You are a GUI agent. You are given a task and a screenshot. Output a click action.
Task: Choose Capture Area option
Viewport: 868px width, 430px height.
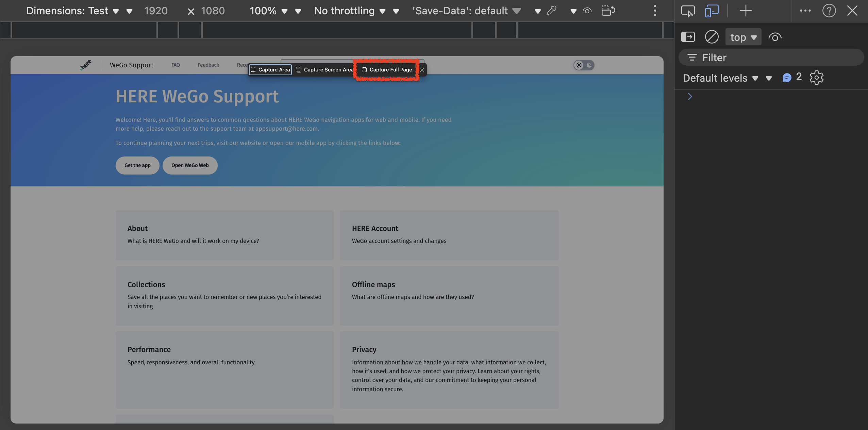(x=270, y=70)
